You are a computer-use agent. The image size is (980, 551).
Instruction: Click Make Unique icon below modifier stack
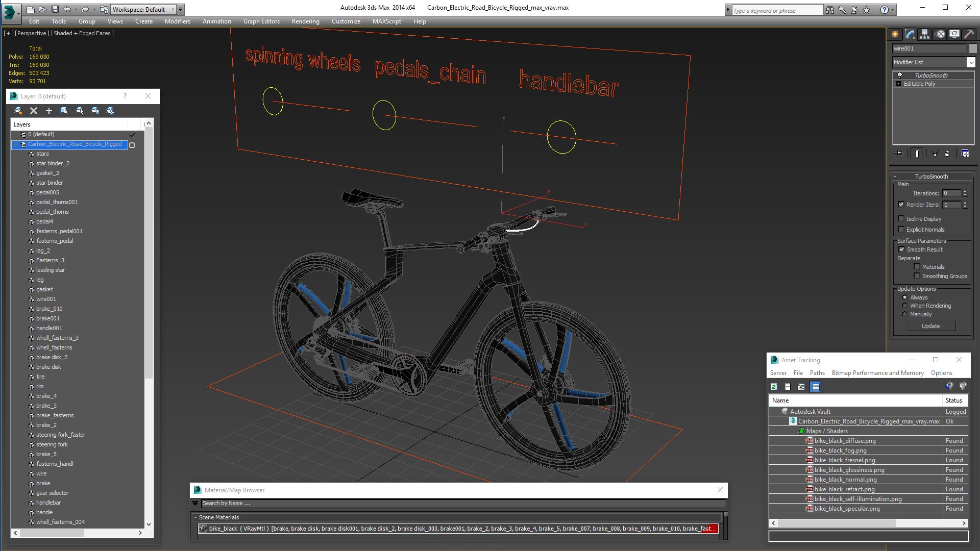click(x=935, y=153)
